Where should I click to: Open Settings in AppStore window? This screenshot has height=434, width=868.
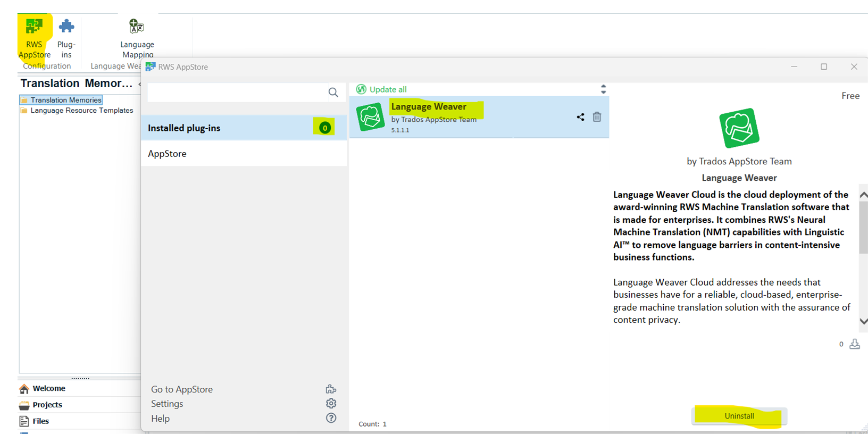[167, 404]
